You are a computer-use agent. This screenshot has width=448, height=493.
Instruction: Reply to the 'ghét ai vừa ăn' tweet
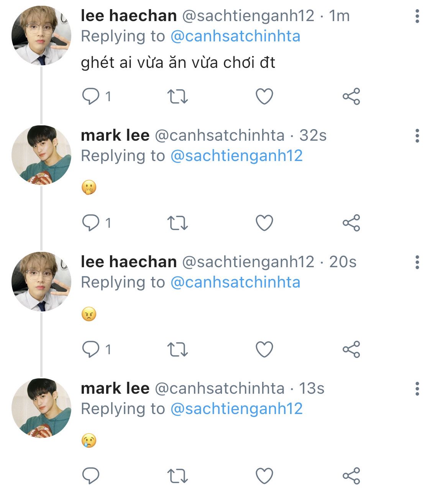(x=91, y=96)
